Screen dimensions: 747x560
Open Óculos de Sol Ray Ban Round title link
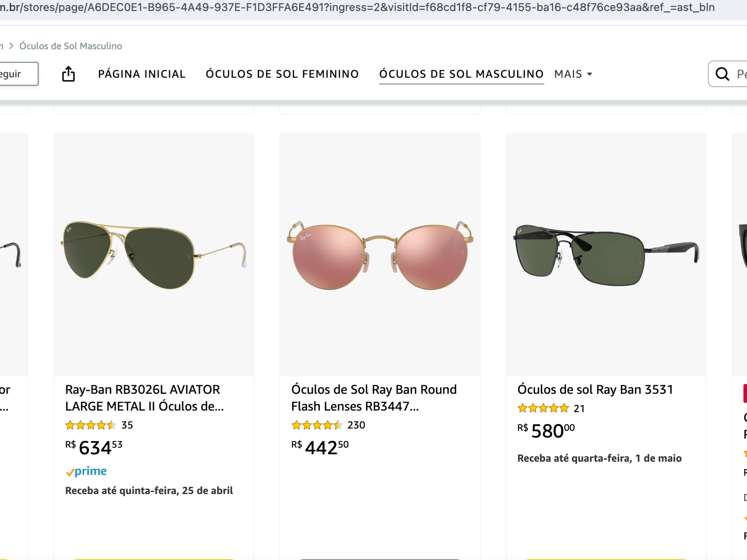(374, 398)
